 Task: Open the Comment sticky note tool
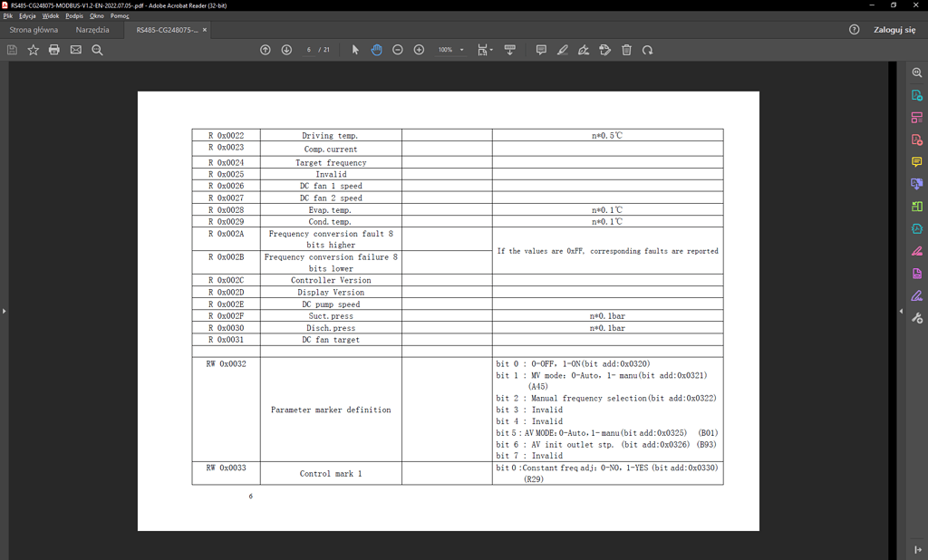click(541, 50)
